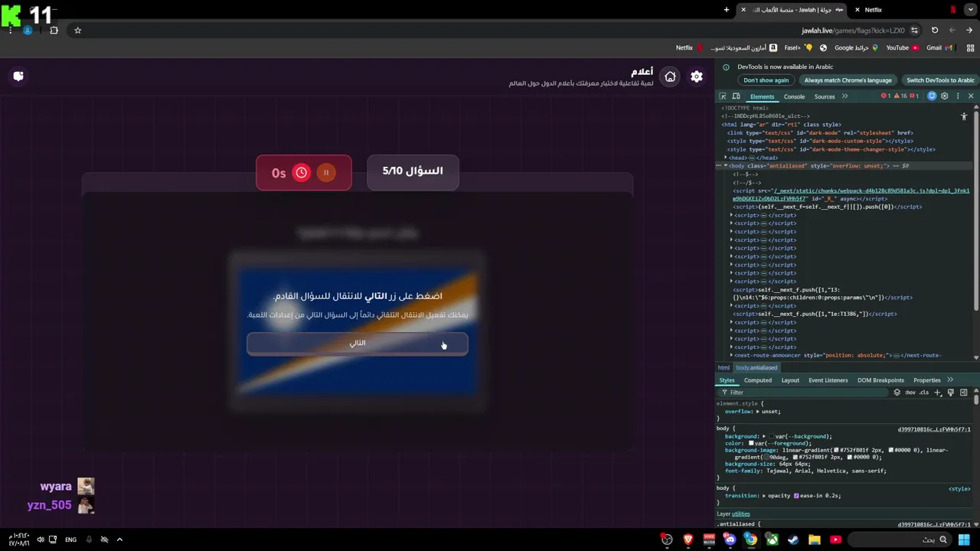This screenshot has width=980, height=551.
Task: Switch to the Elements tab
Action: pos(762,96)
